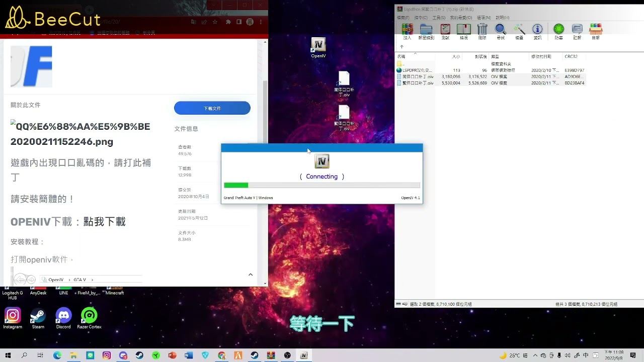Select the OpenIV desktop shortcut

[x=318, y=48]
